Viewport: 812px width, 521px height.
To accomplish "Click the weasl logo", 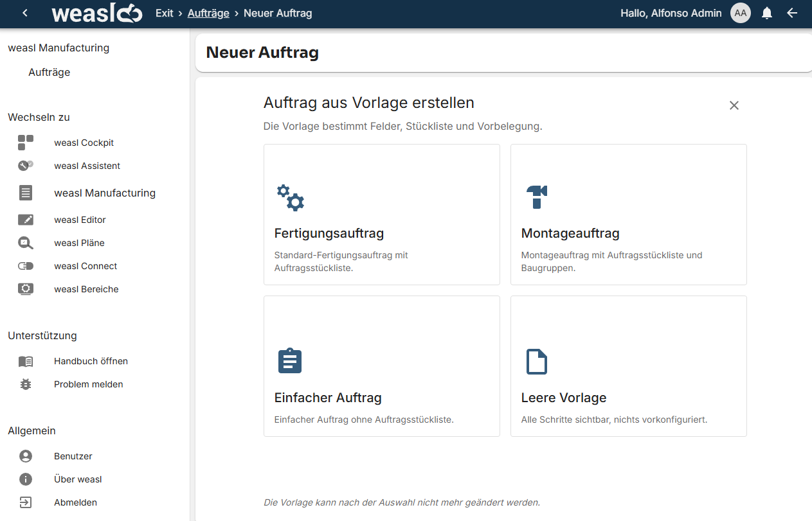I will pyautogui.click(x=97, y=13).
